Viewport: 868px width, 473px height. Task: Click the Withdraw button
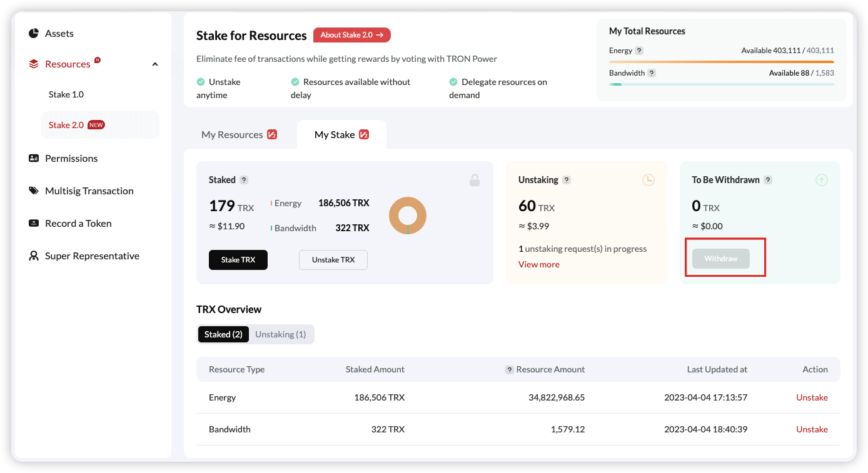[721, 259]
